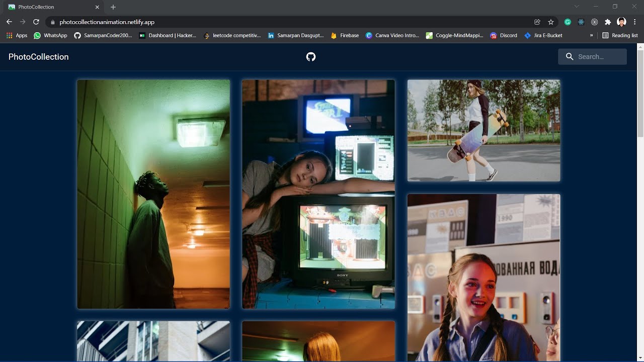Open the Grammarly extension icon
644x362 pixels.
point(568,22)
